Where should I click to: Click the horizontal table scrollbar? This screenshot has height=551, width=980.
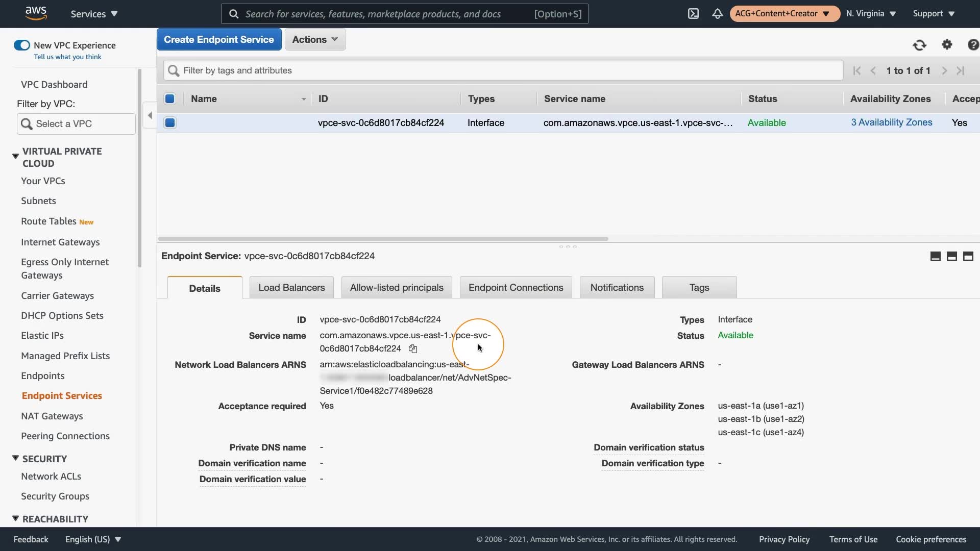click(383, 239)
